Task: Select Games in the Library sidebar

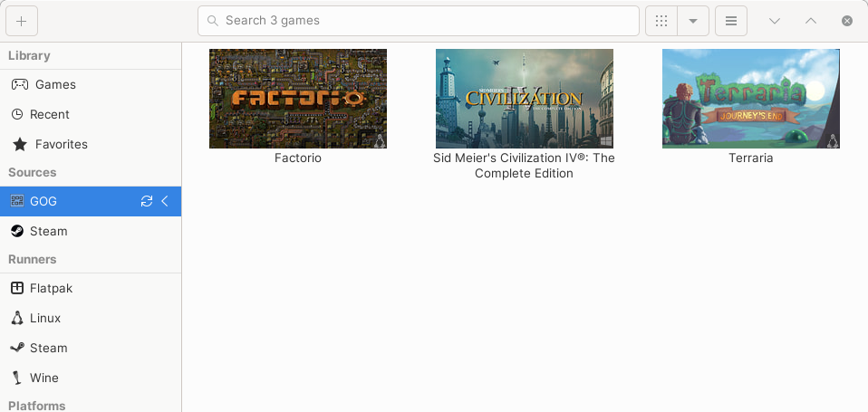Action: click(x=91, y=84)
